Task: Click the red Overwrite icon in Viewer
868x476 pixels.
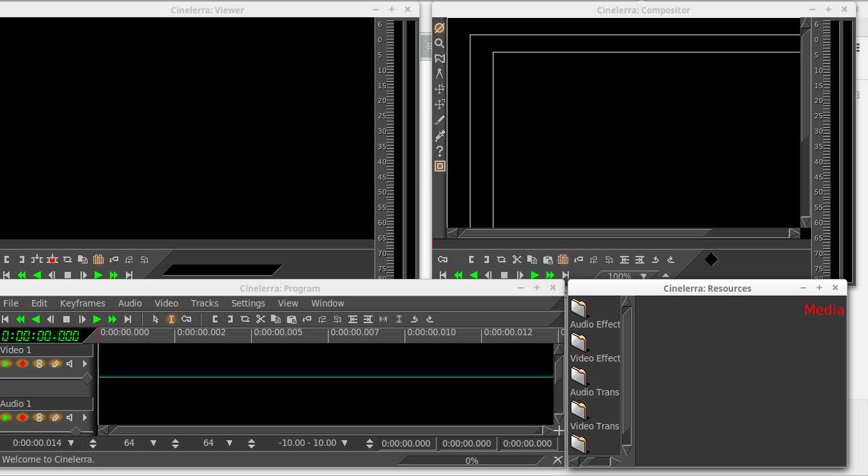Action: point(52,259)
